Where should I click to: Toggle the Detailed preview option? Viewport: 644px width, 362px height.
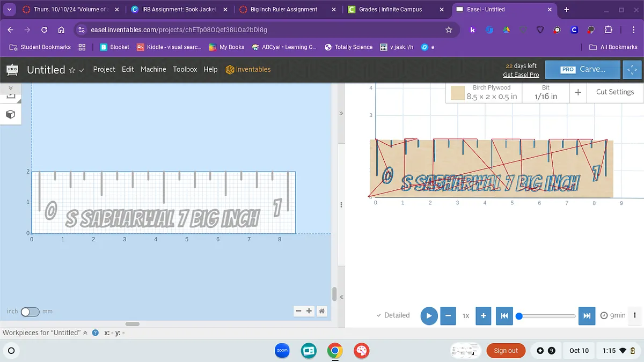393,315
